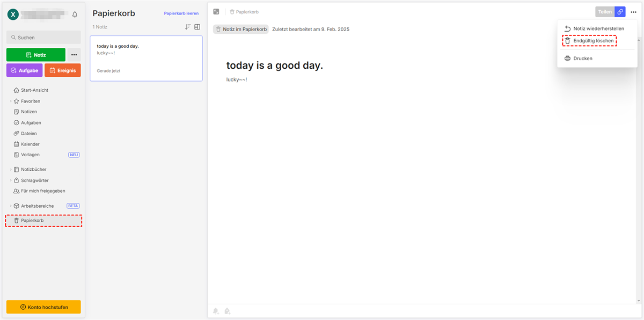Open the sort options icon
The height and width of the screenshot is (320, 644).
pos(188,27)
